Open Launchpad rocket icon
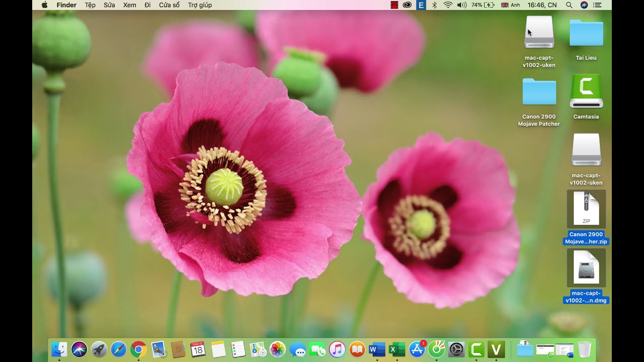644x362 pixels. (x=99, y=349)
